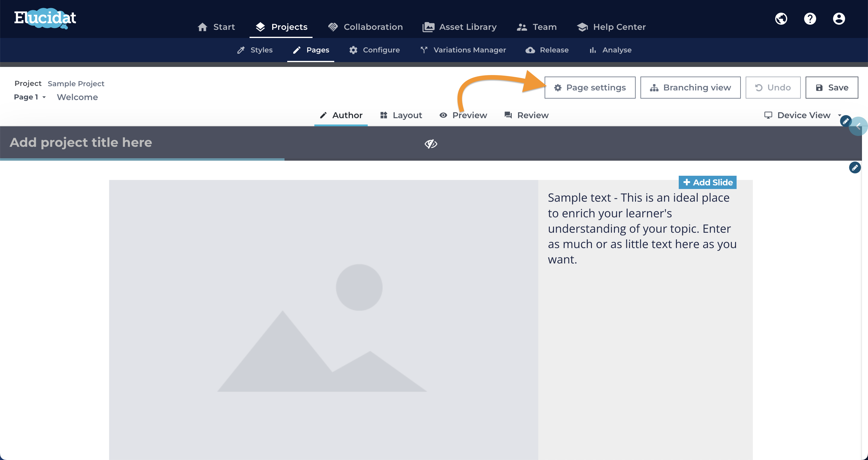Open the help question mark icon
This screenshot has width=868, height=460.
(810, 18)
